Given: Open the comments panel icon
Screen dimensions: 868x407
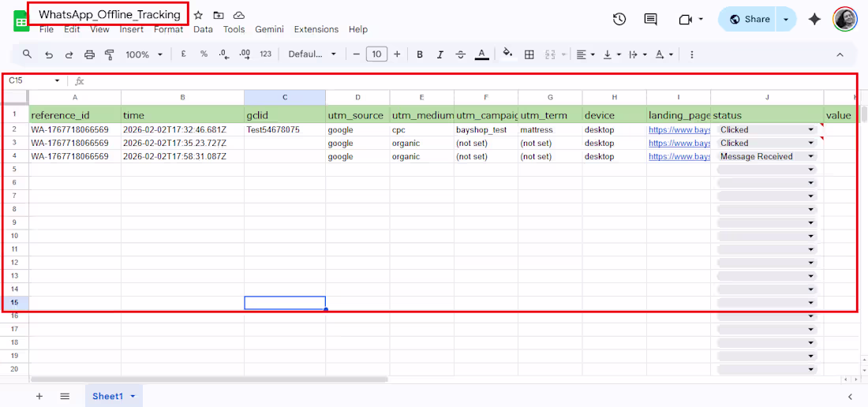Looking at the screenshot, I should click(x=651, y=19).
